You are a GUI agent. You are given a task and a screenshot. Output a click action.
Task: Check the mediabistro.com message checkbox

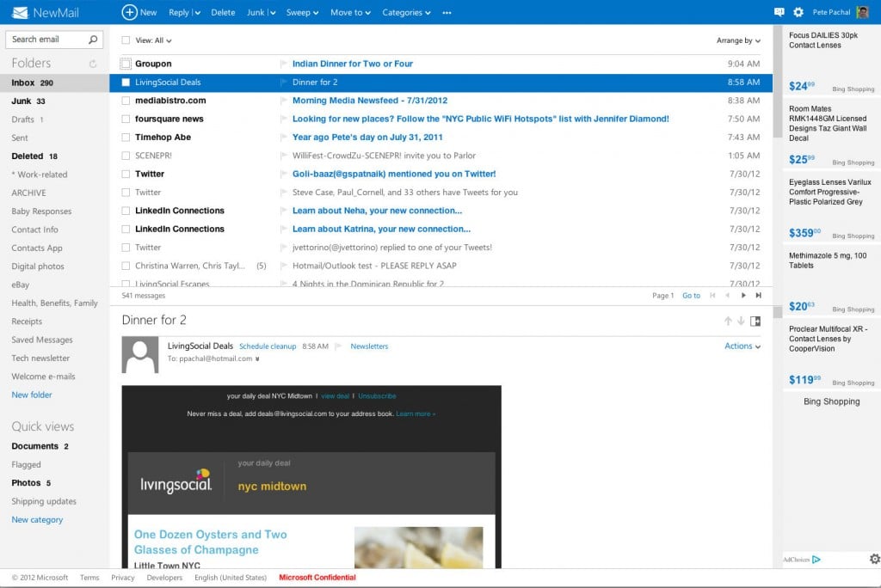coord(126,101)
